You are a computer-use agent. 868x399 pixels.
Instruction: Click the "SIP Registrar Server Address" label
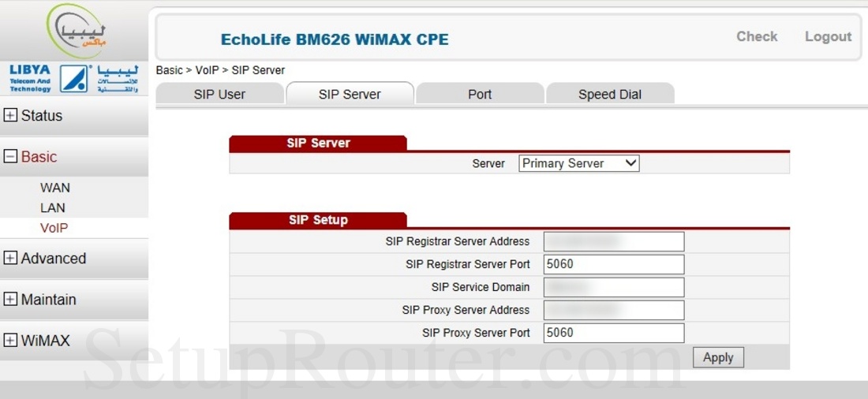point(457,241)
